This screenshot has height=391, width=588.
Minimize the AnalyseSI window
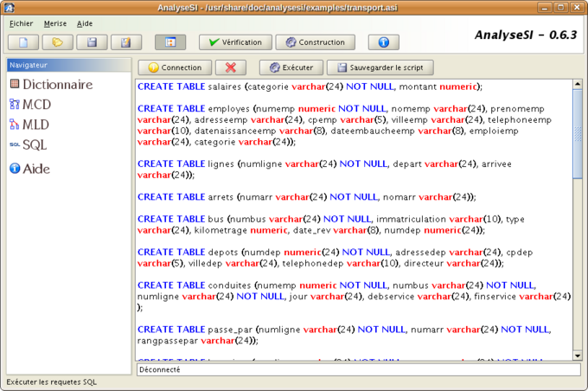click(544, 8)
